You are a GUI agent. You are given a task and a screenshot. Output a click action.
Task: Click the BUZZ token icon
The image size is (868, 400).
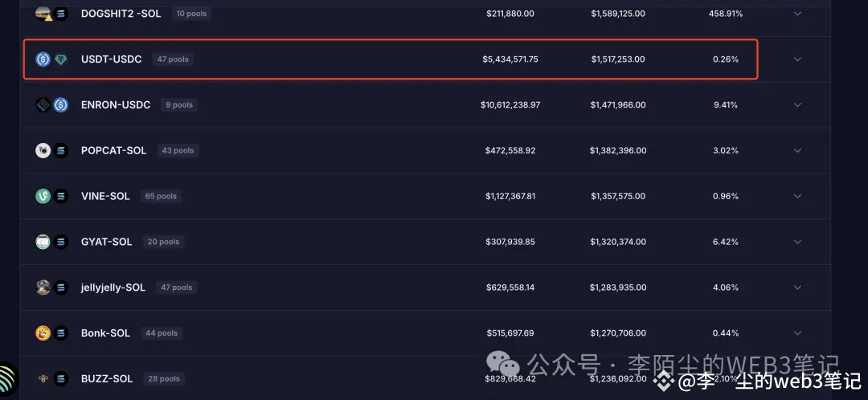tap(43, 378)
